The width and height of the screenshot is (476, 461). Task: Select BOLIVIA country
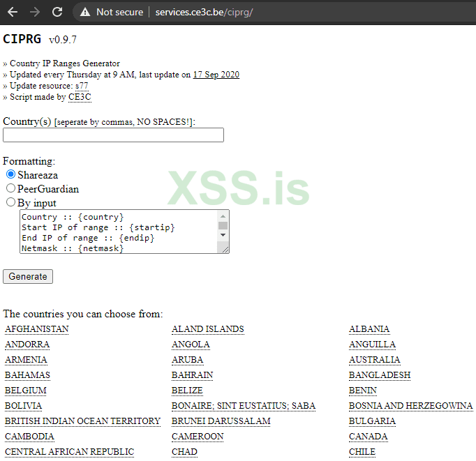pos(23,406)
